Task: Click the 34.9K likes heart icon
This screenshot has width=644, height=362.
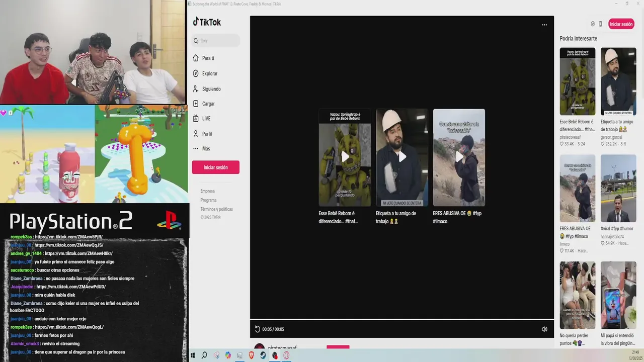Action: pos(603,243)
